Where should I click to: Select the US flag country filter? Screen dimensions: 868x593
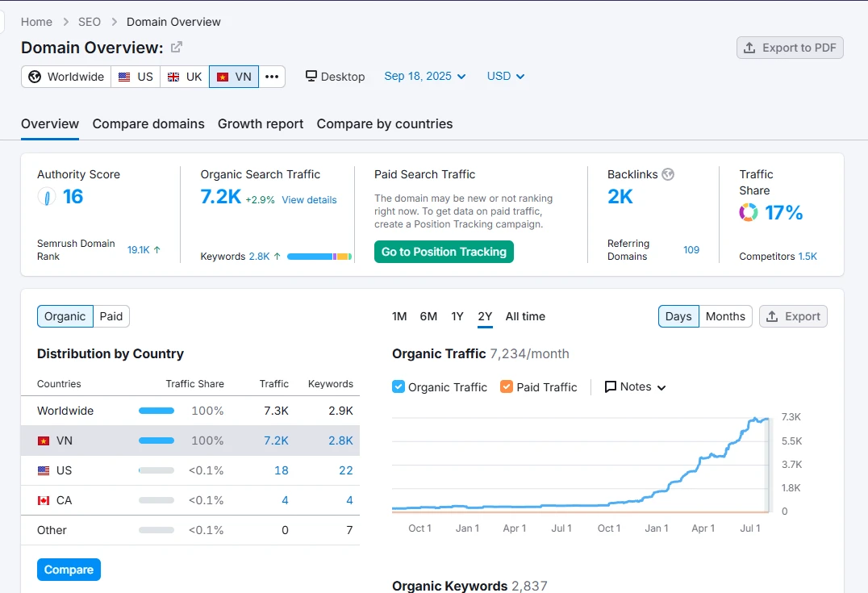[136, 77]
